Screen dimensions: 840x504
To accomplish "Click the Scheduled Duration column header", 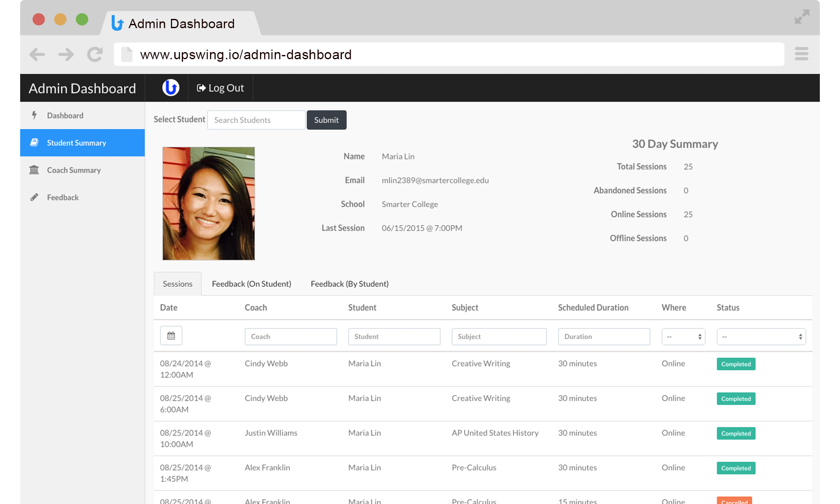I will pos(593,307).
